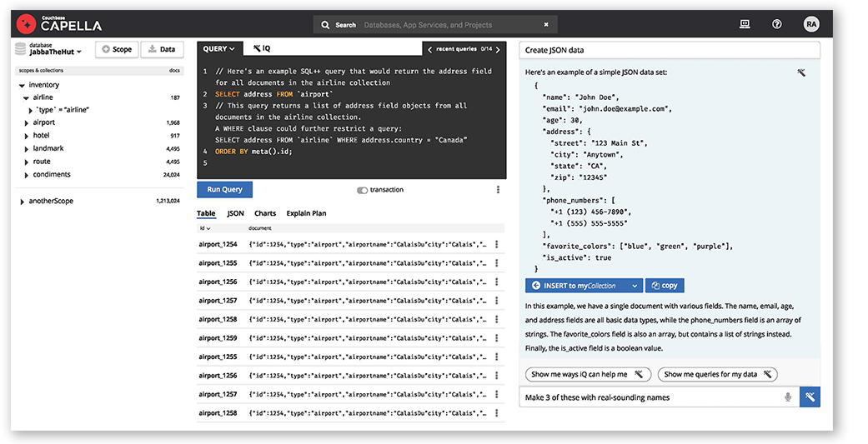The height and width of the screenshot is (444, 868).
Task: Open query options kebab menu
Action: [498, 190]
